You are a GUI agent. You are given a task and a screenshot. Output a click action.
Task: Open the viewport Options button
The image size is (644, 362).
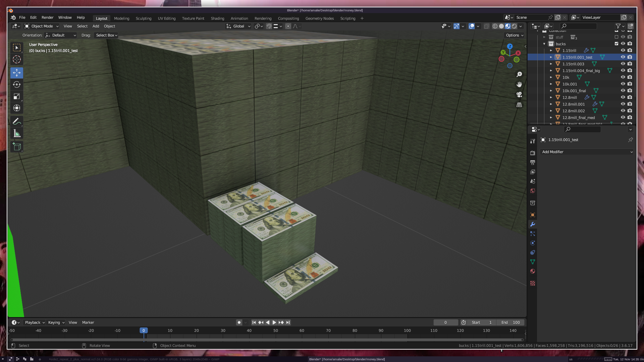pyautogui.click(x=515, y=35)
